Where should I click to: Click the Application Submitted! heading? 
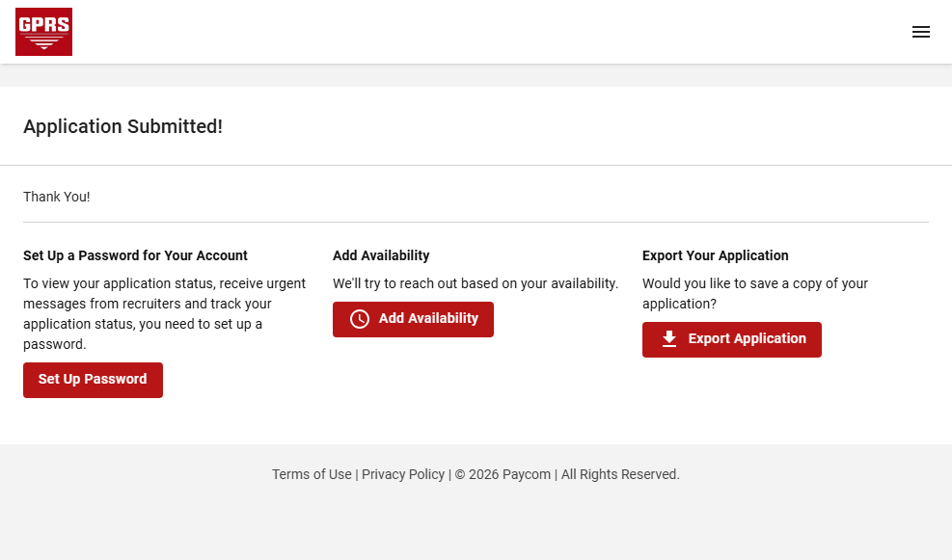click(122, 126)
